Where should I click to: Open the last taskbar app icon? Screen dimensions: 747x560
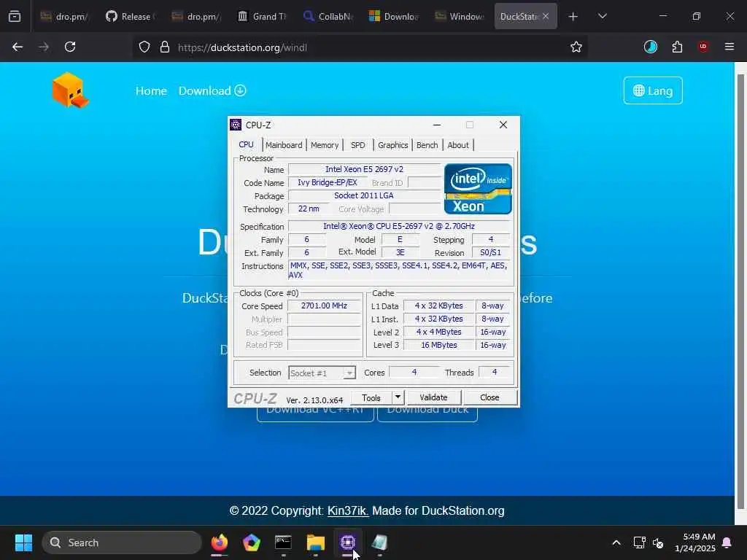click(x=379, y=542)
